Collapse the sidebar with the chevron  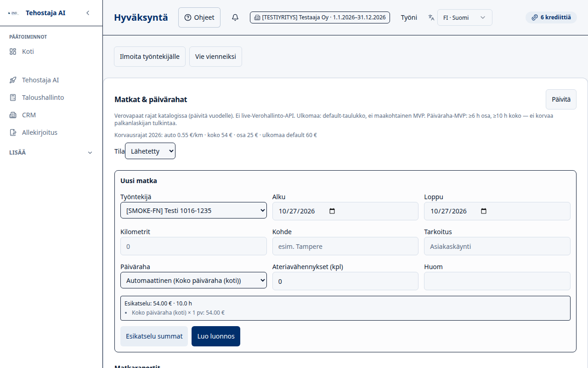point(88,13)
